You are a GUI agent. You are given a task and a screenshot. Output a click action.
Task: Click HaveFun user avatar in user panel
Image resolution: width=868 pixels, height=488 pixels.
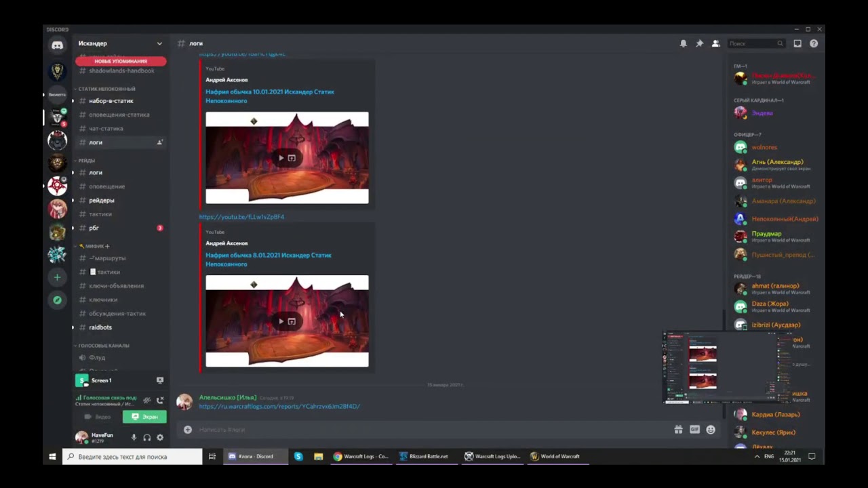click(x=82, y=438)
